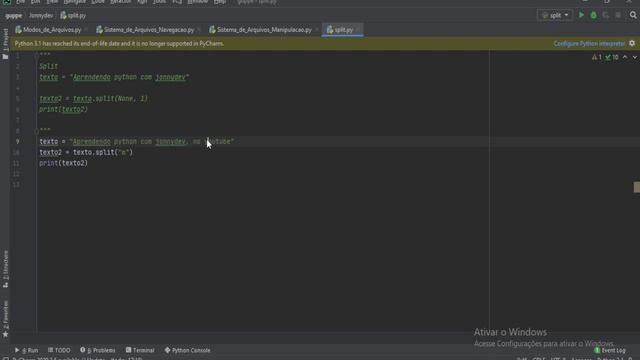Click the Jonnydev breadcrumb folder
This screenshot has width=640, height=360.
[x=41, y=16]
